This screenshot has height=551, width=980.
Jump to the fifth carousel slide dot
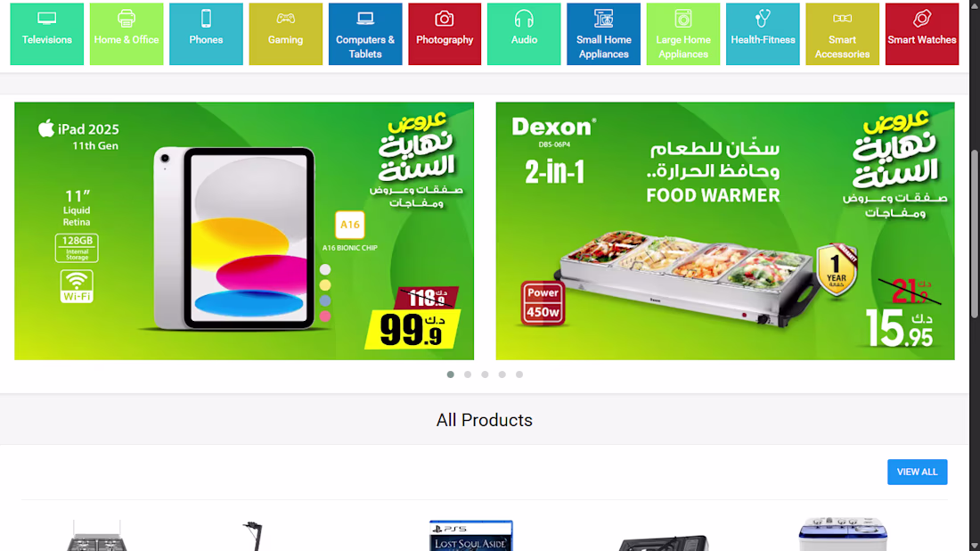click(x=519, y=374)
